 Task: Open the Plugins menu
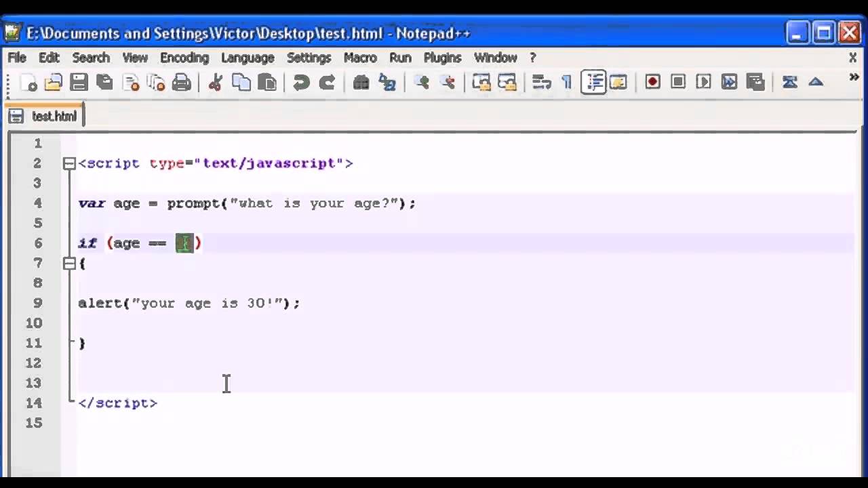coord(442,58)
